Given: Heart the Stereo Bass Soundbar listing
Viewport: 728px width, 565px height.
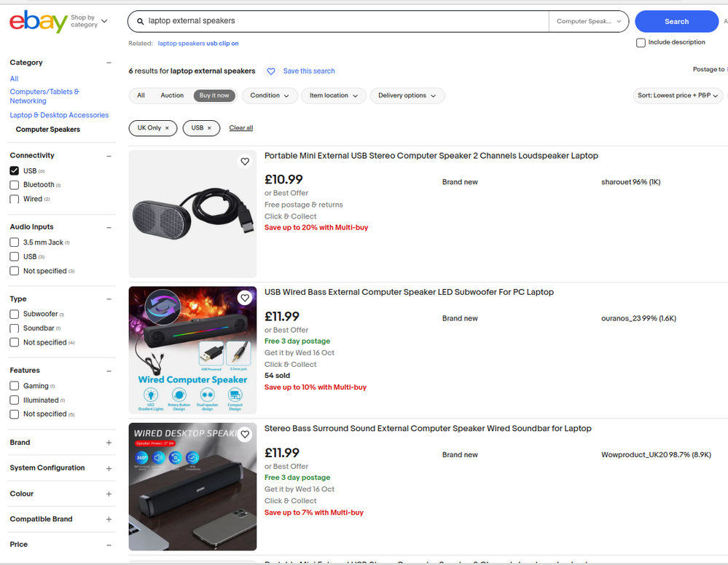Looking at the screenshot, I should (x=245, y=434).
